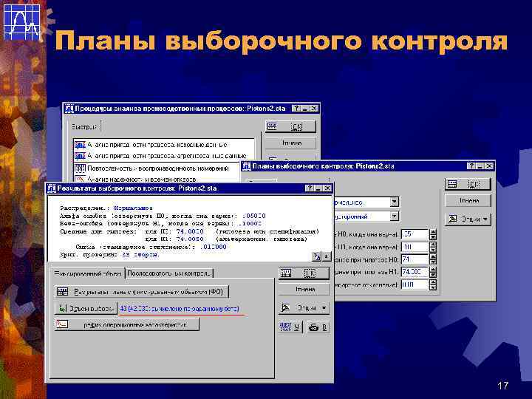
Task: Click the help question button in Process Analysis window
Action: [x=296, y=109]
